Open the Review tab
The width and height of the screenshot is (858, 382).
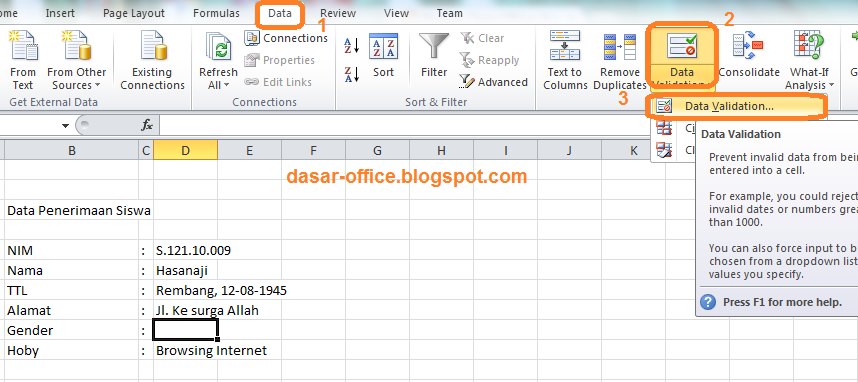338,14
